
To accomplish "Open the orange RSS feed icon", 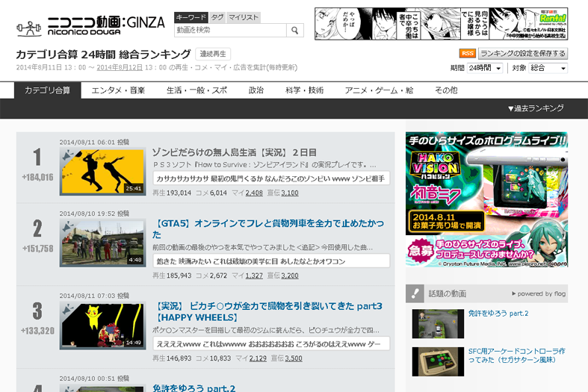I will click(467, 53).
